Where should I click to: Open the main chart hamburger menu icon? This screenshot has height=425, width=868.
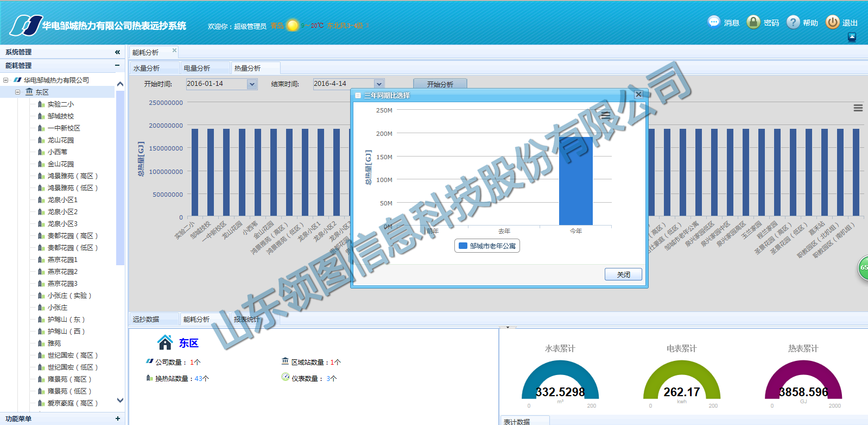click(858, 108)
